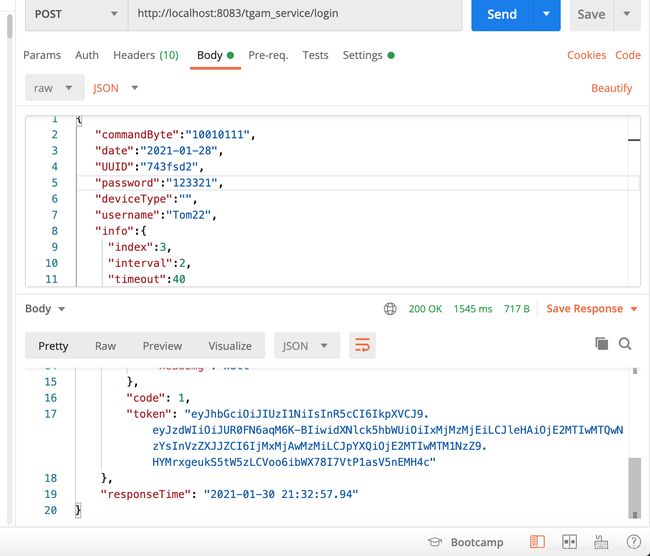Click the Beautify link

point(611,88)
